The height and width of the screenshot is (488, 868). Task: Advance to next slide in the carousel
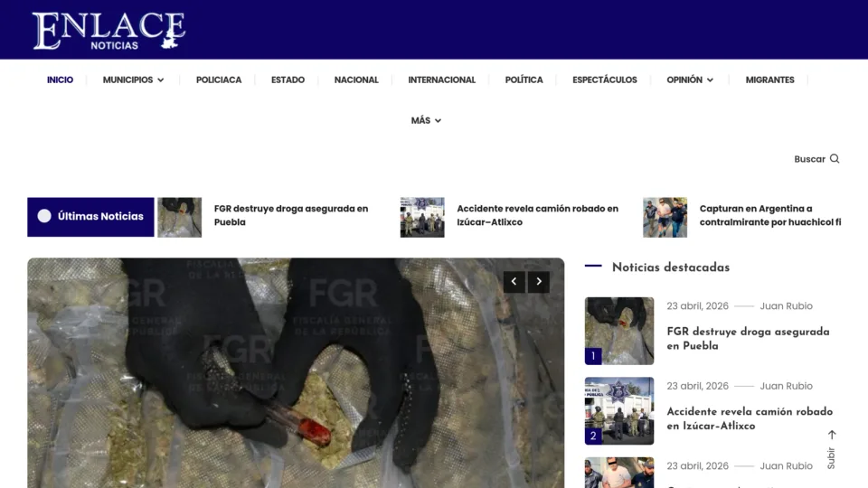pyautogui.click(x=539, y=282)
